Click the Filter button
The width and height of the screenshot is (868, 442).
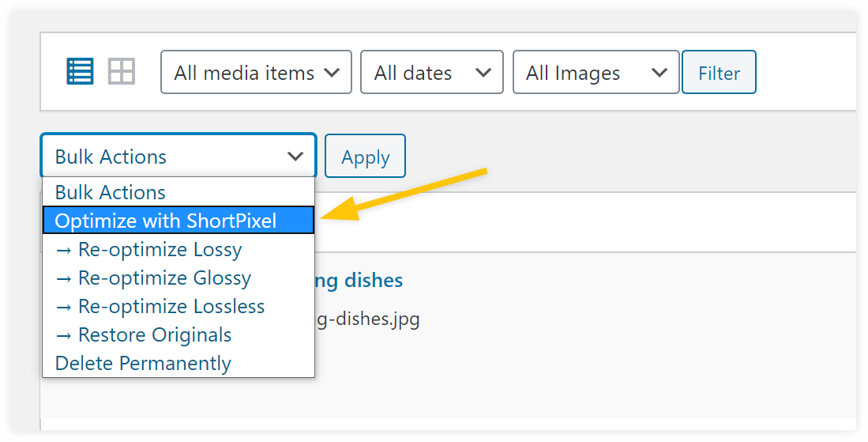(x=719, y=73)
